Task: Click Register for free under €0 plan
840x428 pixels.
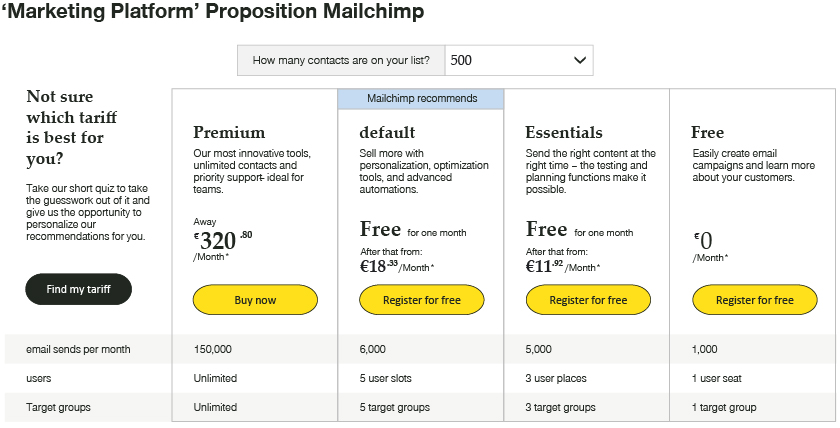Action: [x=754, y=300]
